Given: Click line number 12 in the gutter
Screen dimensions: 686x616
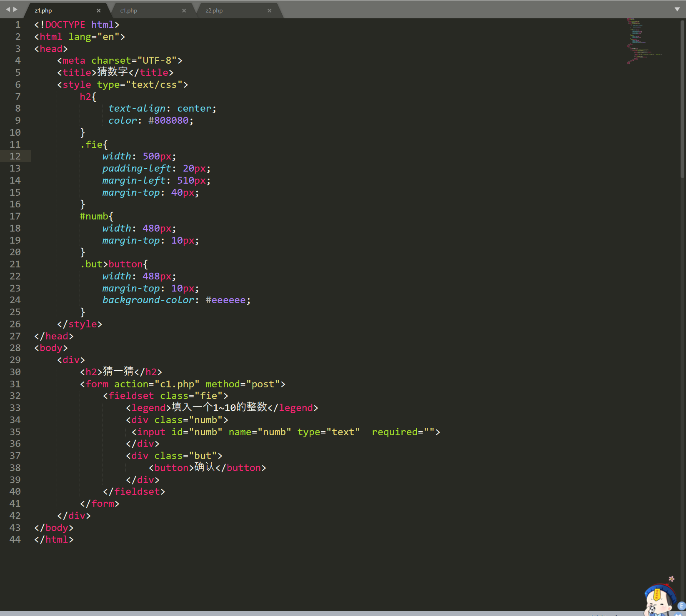Looking at the screenshot, I should (x=15, y=156).
